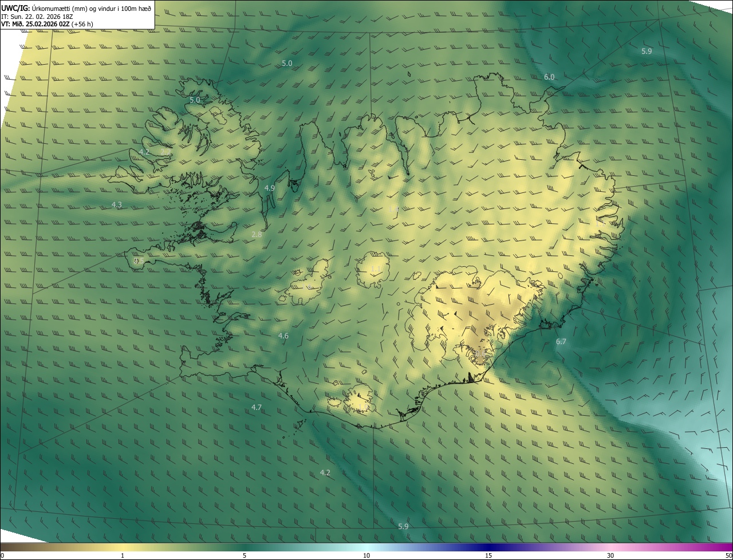Click the 6.0 precipitable water value label
The width and height of the screenshot is (733, 560).
click(x=549, y=77)
